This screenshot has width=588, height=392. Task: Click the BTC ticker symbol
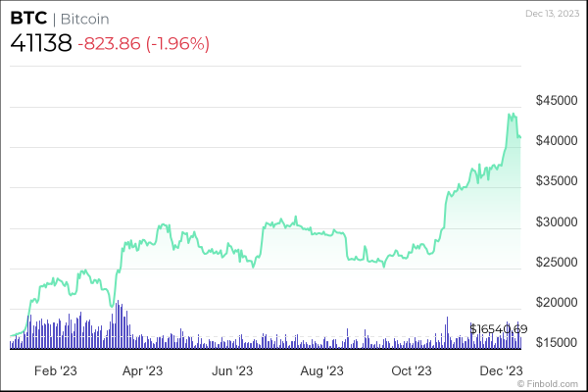point(27,20)
